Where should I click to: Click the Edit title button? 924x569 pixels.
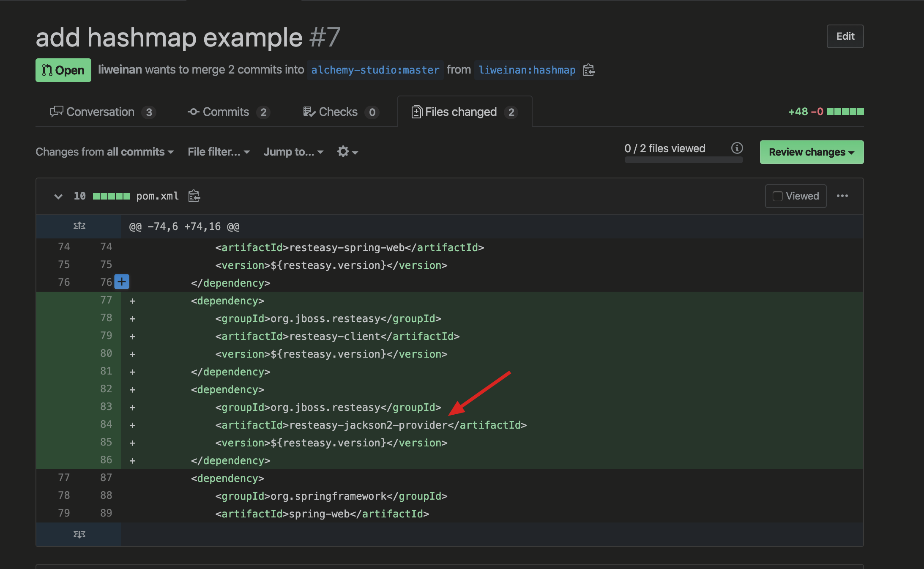click(845, 36)
